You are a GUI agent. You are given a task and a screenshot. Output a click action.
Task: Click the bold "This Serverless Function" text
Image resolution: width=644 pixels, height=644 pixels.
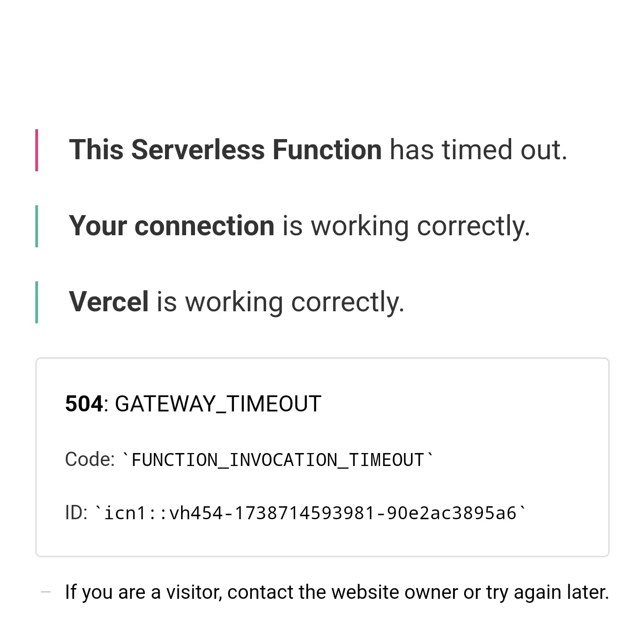tap(225, 149)
